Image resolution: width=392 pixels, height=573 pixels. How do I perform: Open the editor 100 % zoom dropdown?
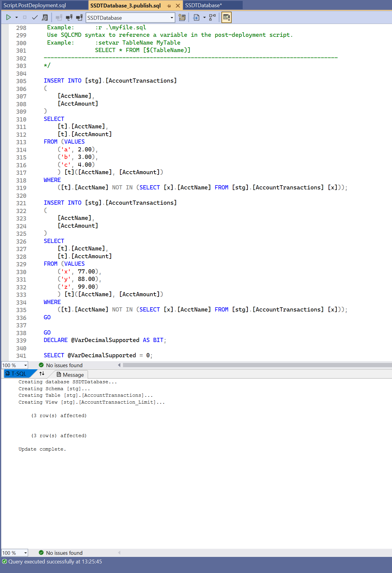click(25, 365)
